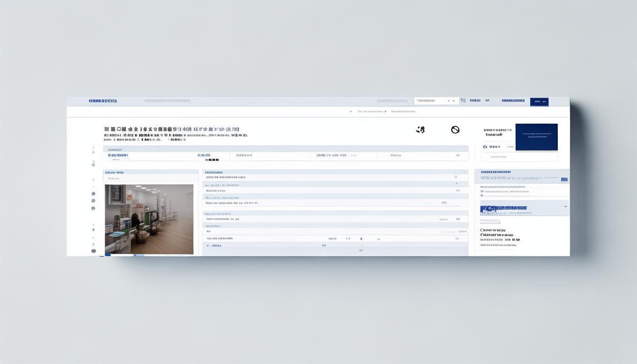This screenshot has height=364, width=637.
Task: Click the scribble icon left of prohibited icon
Action: click(420, 129)
